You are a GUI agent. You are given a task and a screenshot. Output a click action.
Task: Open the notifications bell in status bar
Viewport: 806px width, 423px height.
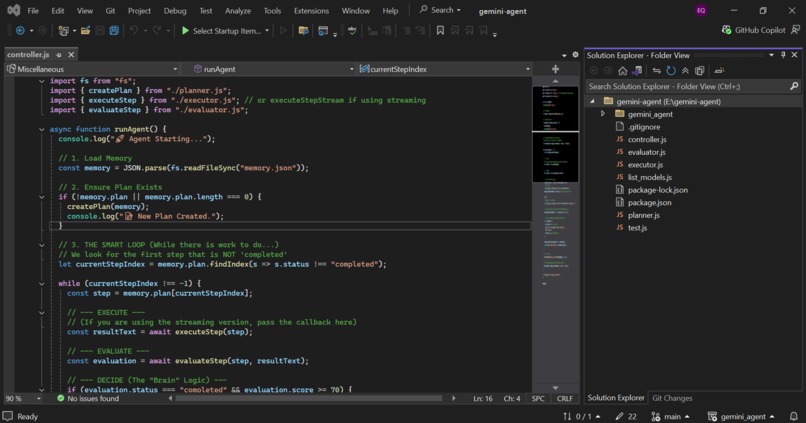pyautogui.click(x=794, y=416)
